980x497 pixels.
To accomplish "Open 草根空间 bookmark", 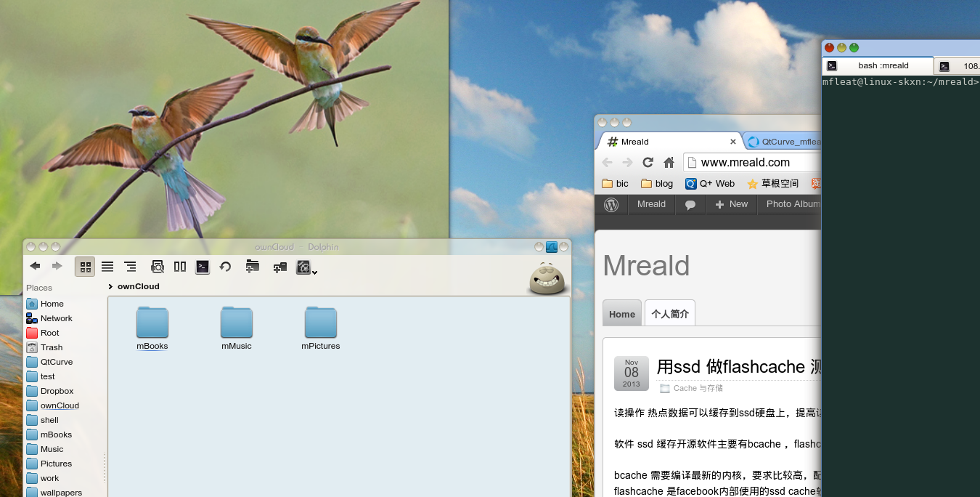I will tap(773, 184).
